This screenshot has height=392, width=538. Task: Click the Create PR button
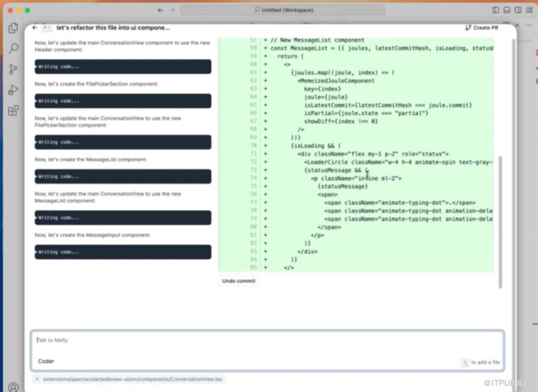pyautogui.click(x=481, y=28)
